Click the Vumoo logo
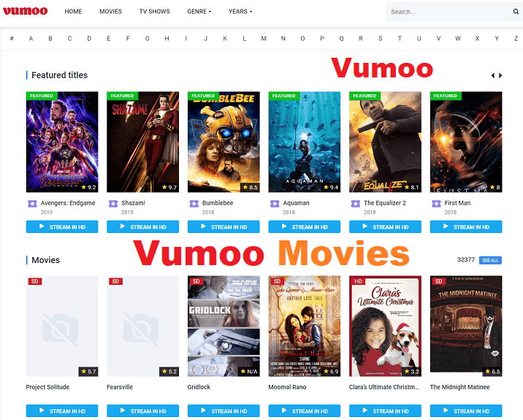 coord(25,12)
